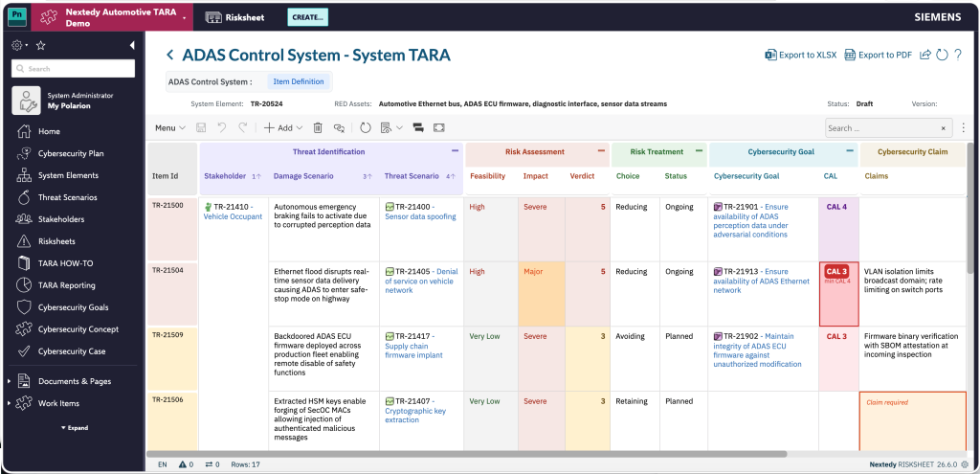
Task: Open Threat Scenarios in the sidebar
Action: pyautogui.click(x=68, y=197)
